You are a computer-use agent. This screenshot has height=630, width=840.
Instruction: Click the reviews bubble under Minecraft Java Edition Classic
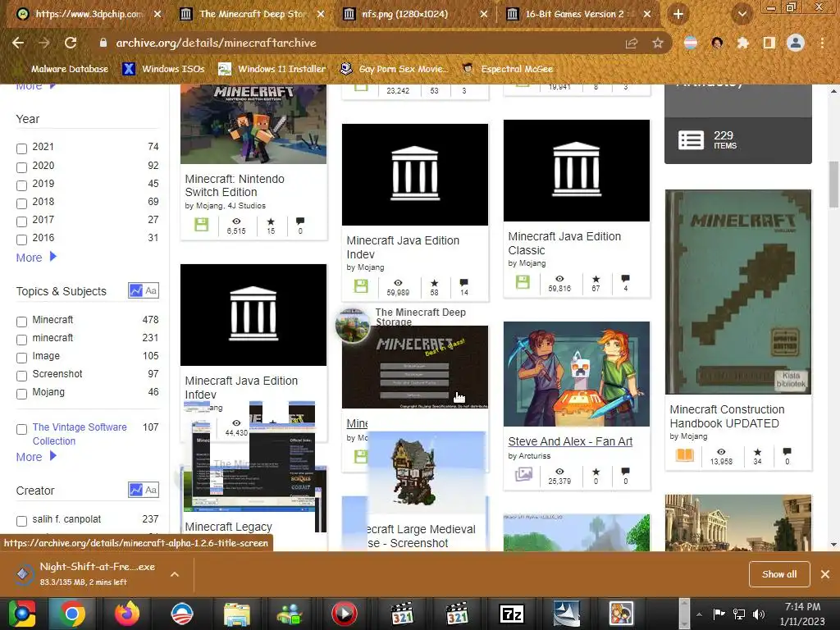click(625, 279)
